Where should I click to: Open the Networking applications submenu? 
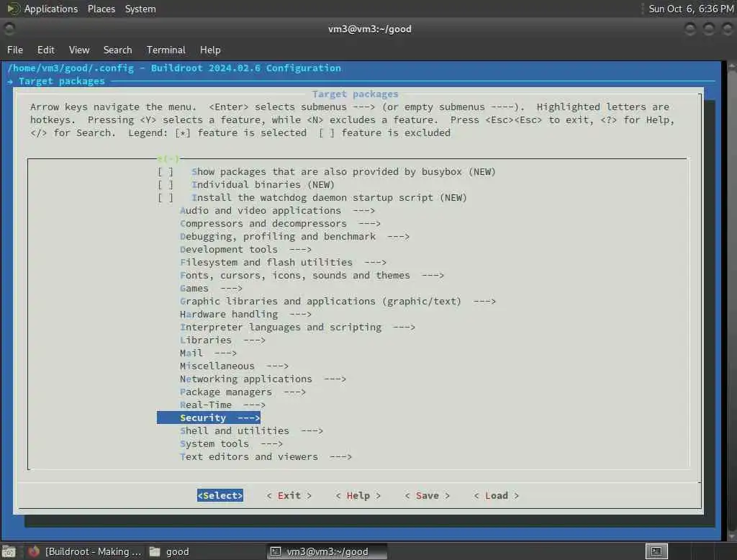[x=263, y=379]
